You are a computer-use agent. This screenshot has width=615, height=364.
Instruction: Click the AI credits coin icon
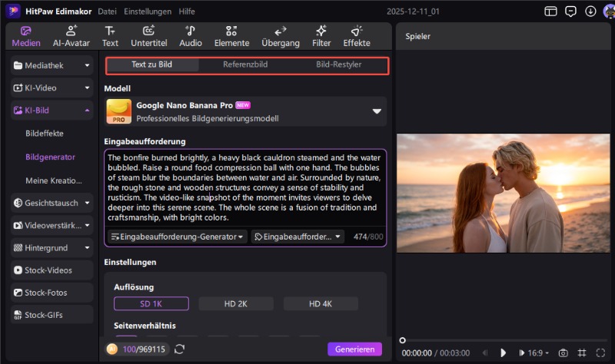point(112,349)
